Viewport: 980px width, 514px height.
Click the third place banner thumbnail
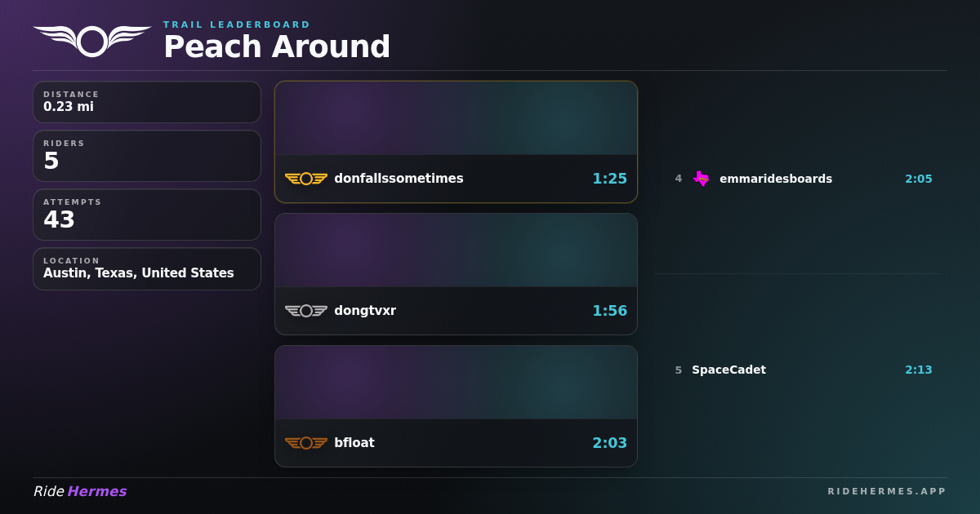(x=456, y=383)
